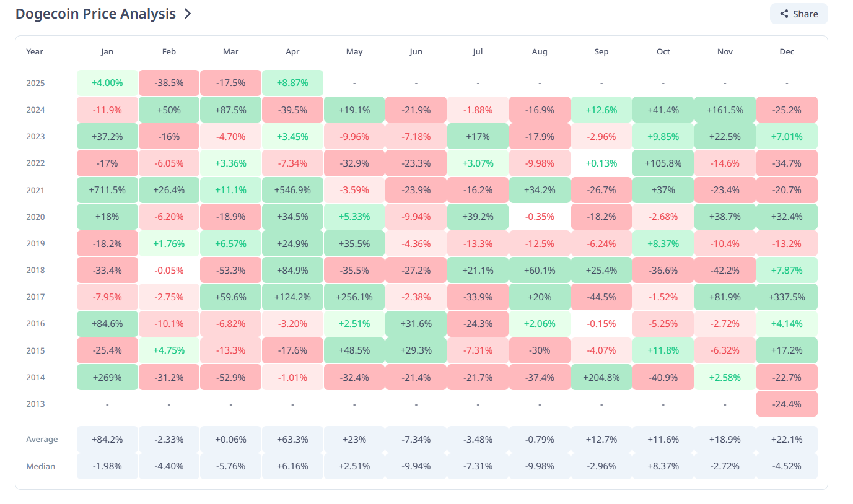Expand chevron next to Dogecoin Price Analysis
853x504 pixels.
pos(188,14)
